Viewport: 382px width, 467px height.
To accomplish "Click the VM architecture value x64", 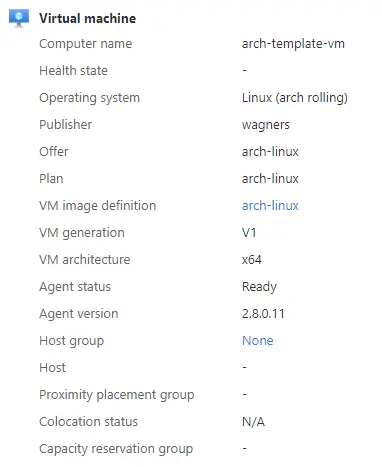I will (x=252, y=259).
